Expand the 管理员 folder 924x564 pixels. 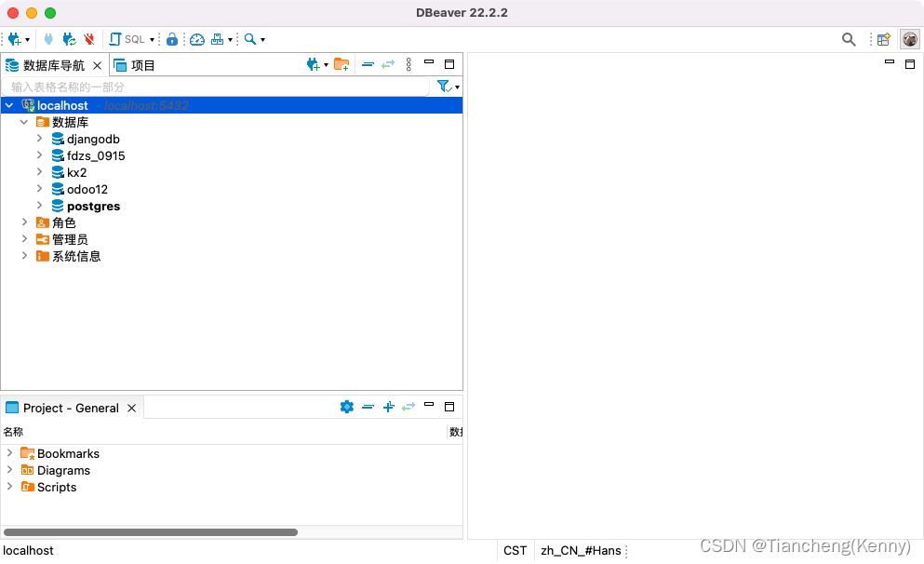(24, 238)
